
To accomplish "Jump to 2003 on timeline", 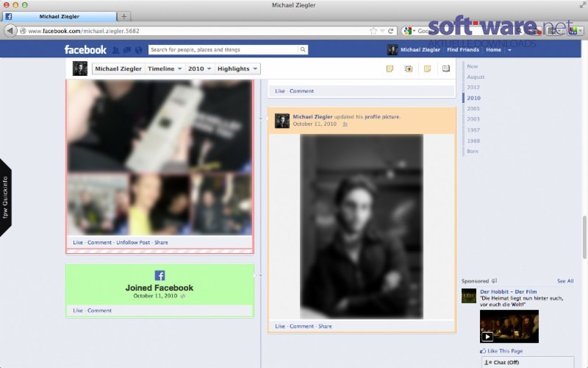I will 473,119.
